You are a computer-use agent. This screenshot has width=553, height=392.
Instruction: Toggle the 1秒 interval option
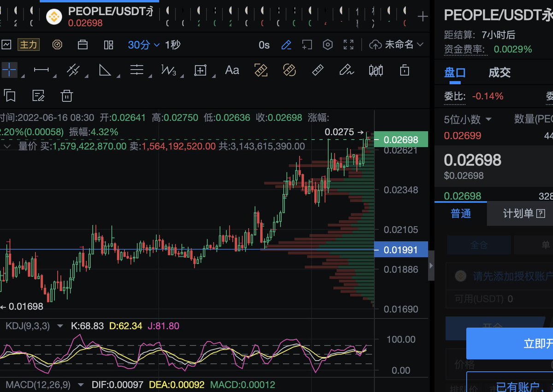tap(173, 45)
